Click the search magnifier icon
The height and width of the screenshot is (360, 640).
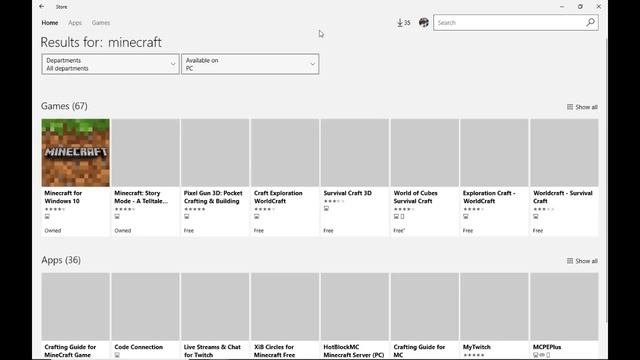tap(590, 22)
